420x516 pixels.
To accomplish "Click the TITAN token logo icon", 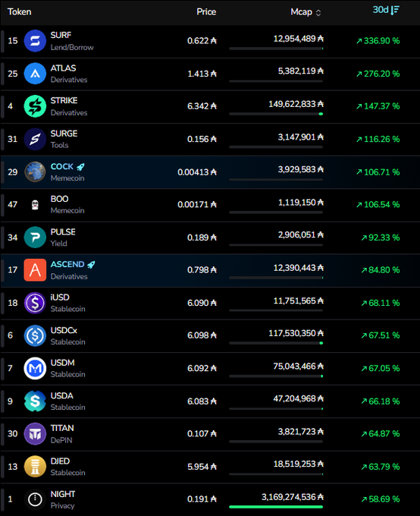I will point(35,434).
